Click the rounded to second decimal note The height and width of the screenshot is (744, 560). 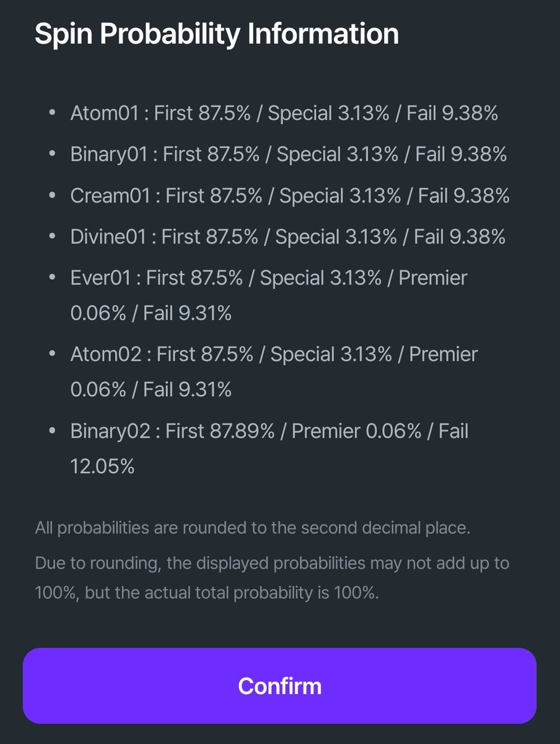[x=253, y=528]
